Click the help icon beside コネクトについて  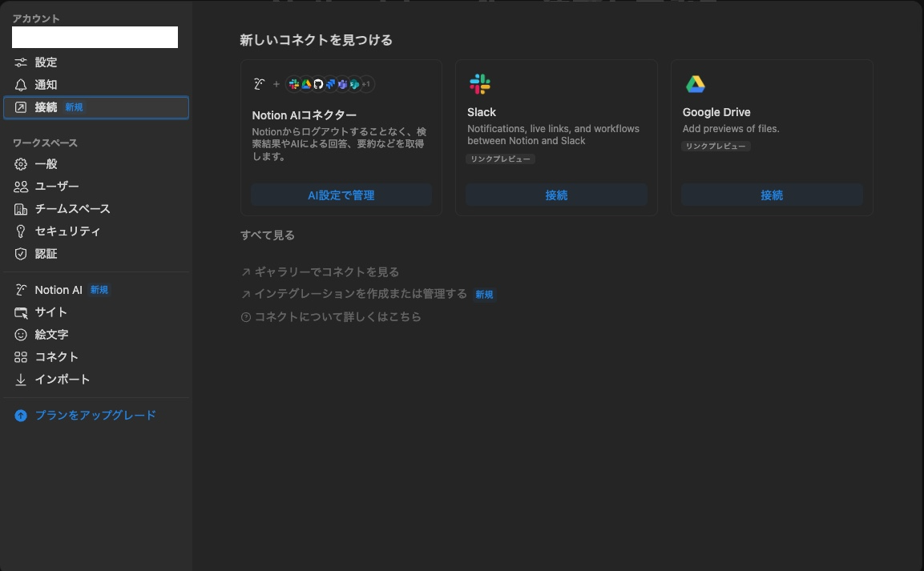point(246,317)
